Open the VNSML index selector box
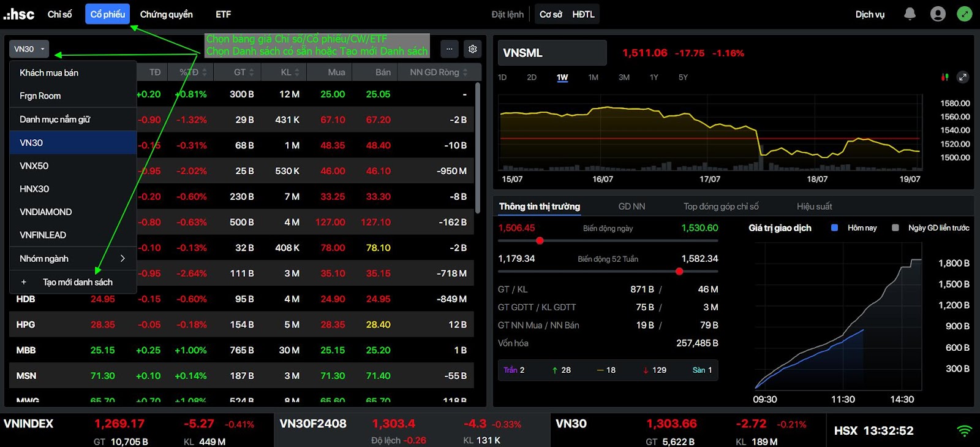 point(552,53)
